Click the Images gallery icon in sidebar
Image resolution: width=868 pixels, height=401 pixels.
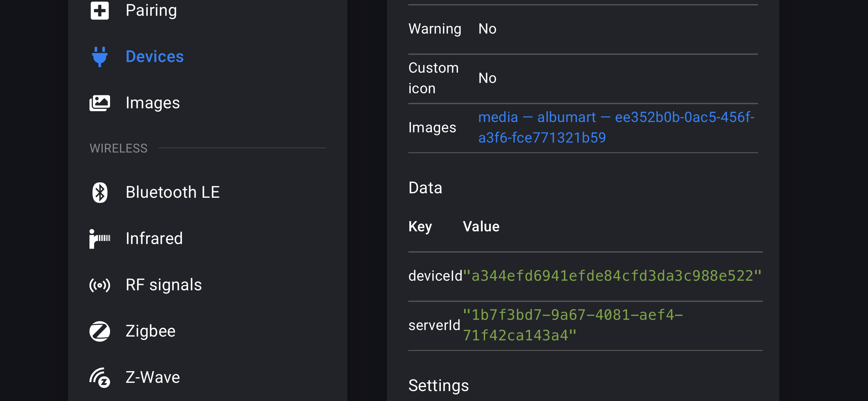pos(99,103)
